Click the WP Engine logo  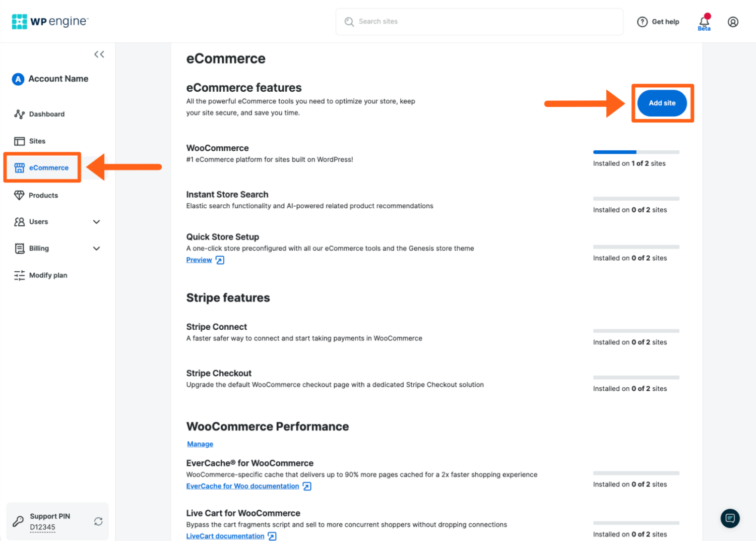pyautogui.click(x=49, y=21)
